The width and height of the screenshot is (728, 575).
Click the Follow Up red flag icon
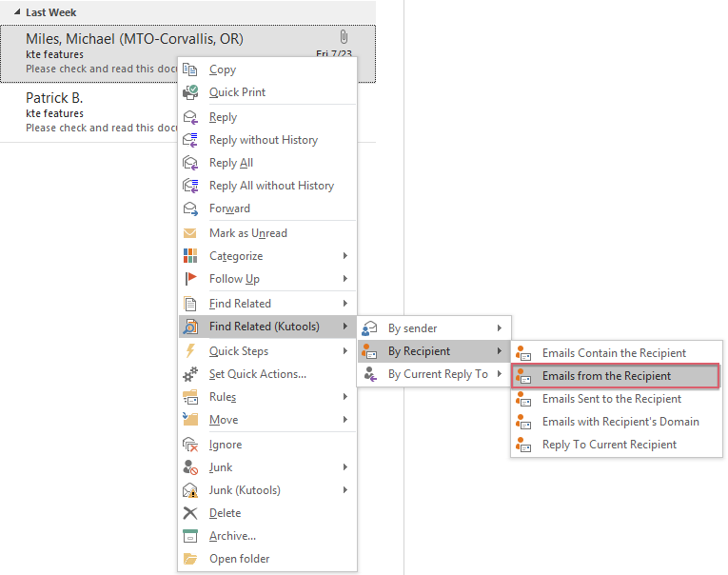pos(190,279)
